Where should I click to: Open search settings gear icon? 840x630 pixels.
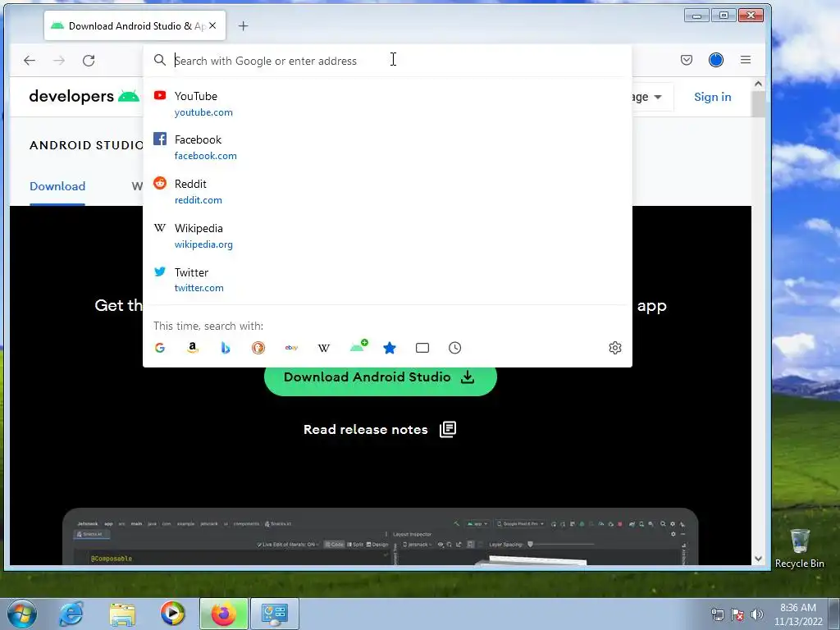[615, 348]
